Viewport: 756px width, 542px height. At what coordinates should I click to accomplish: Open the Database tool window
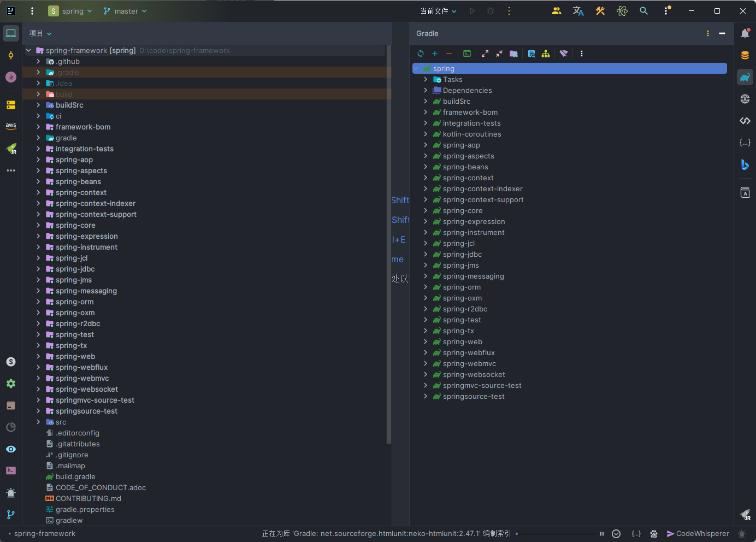[745, 55]
